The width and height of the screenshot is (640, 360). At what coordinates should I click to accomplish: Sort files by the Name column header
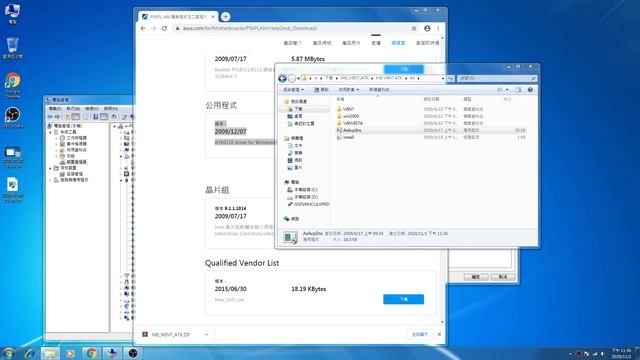340,99
